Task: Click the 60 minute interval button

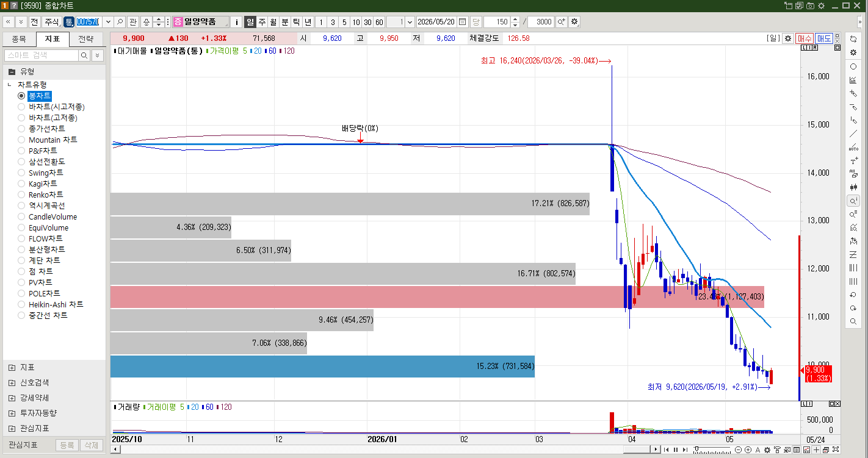Action: 379,22
